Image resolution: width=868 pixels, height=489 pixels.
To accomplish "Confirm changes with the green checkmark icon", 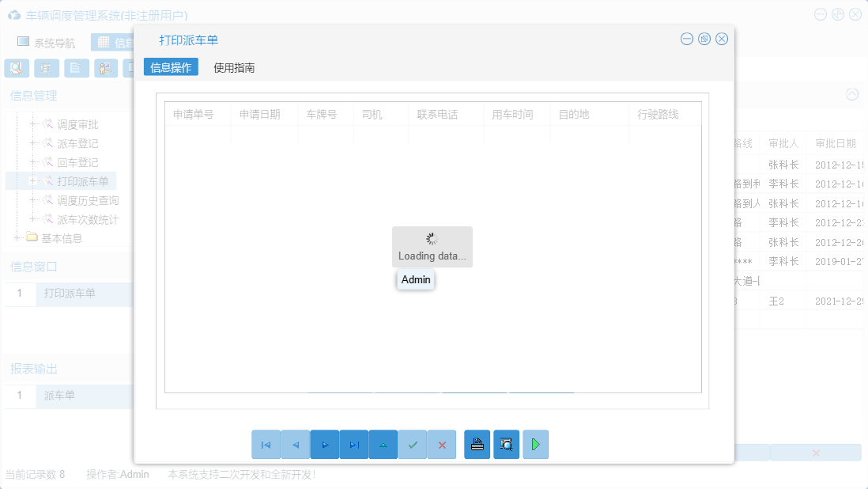I will (x=413, y=444).
